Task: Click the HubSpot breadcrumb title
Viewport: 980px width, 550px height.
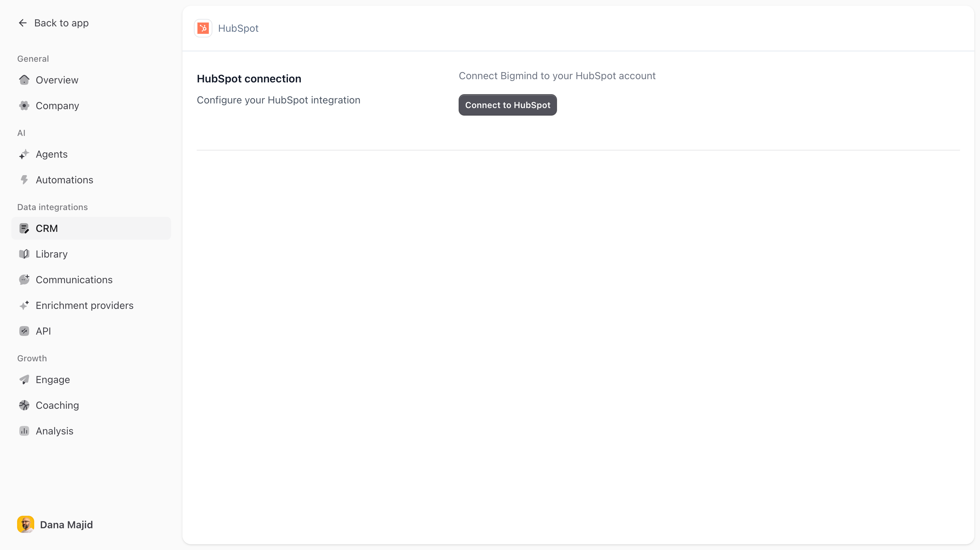Action: pyautogui.click(x=238, y=28)
